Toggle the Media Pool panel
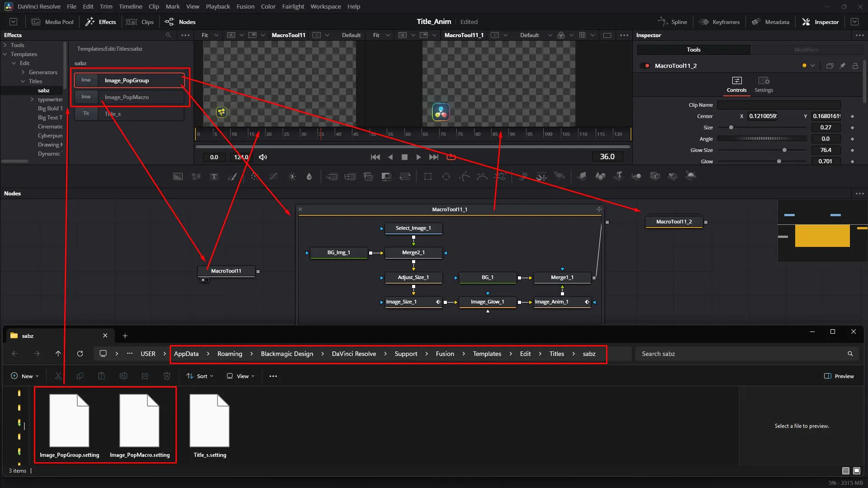 [x=52, y=22]
